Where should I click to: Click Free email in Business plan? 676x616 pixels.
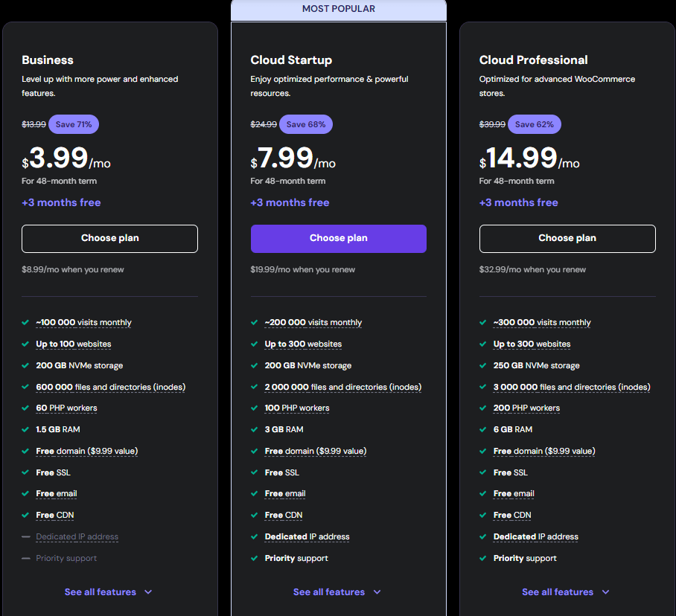tap(57, 494)
